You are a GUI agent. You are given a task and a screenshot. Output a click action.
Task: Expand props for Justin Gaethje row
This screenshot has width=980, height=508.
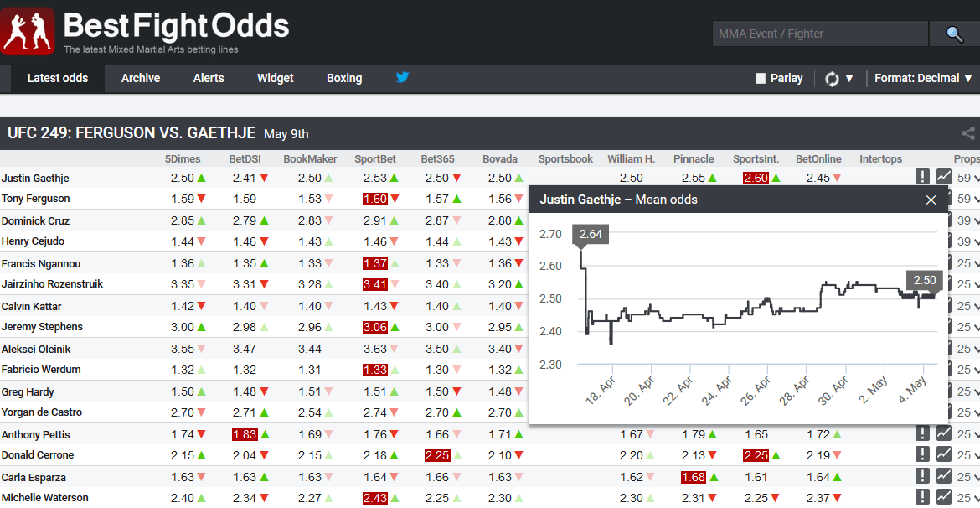tap(968, 178)
